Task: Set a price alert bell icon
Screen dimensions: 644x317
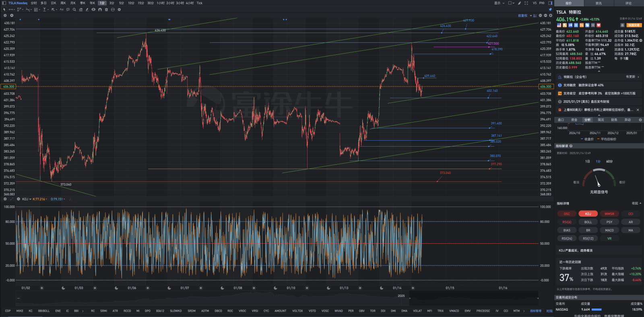Action: (622, 25)
